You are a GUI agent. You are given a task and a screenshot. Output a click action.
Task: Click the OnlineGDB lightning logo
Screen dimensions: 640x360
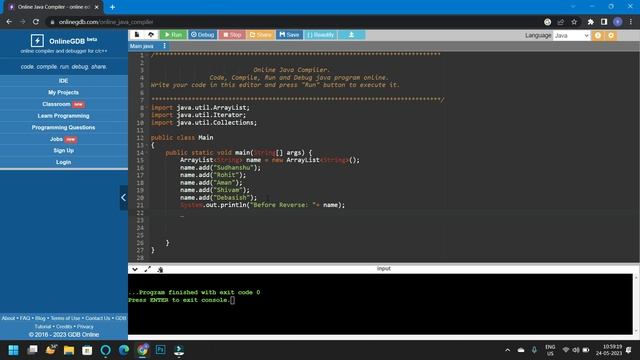click(x=37, y=40)
